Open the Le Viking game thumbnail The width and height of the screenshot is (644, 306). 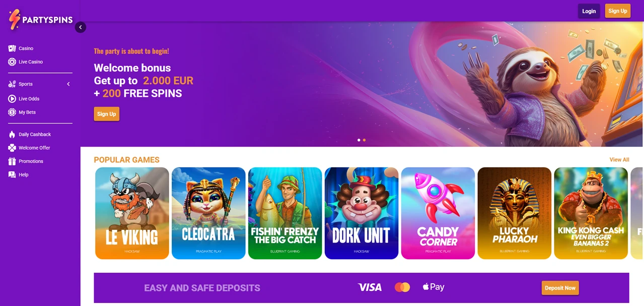pyautogui.click(x=132, y=213)
